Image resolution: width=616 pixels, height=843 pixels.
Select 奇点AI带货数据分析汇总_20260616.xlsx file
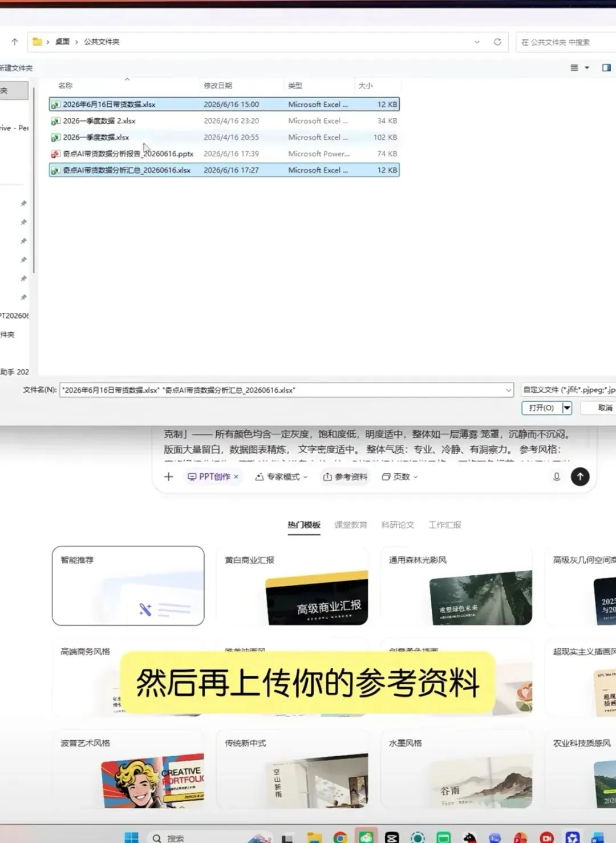click(x=224, y=170)
